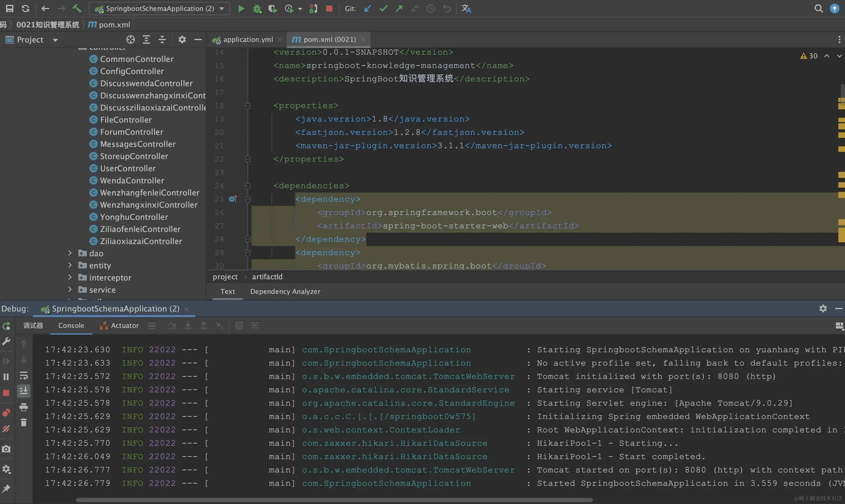
Task: Toggle scroll to end in console
Action: tap(23, 391)
